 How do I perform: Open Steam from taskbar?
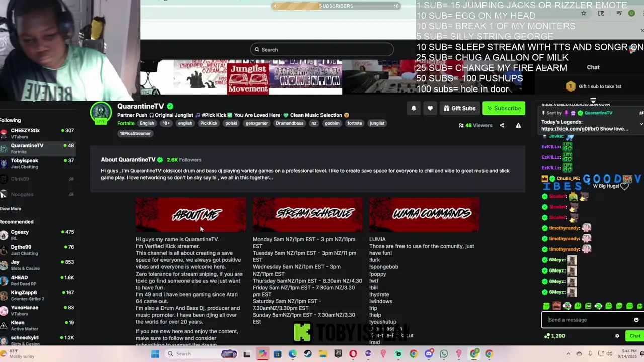point(307,354)
